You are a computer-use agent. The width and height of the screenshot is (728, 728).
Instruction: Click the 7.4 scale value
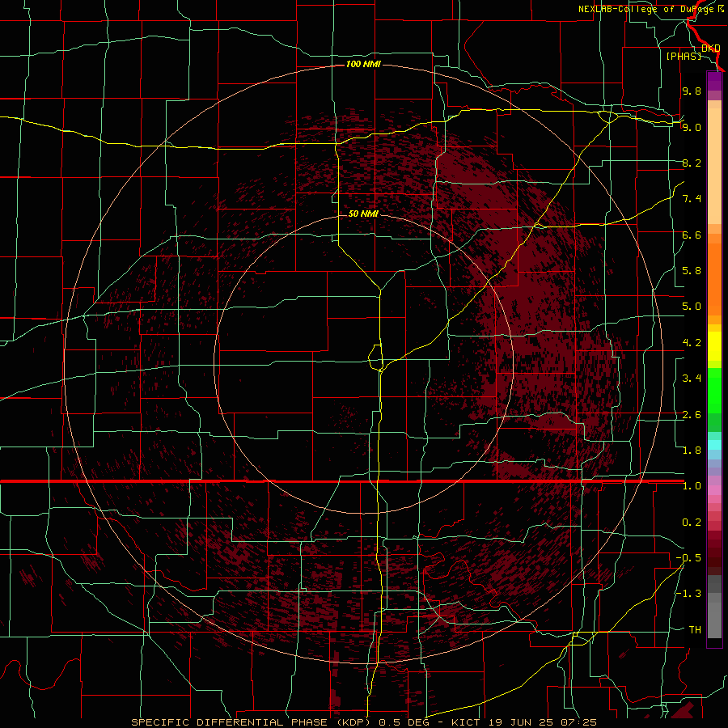(692, 199)
